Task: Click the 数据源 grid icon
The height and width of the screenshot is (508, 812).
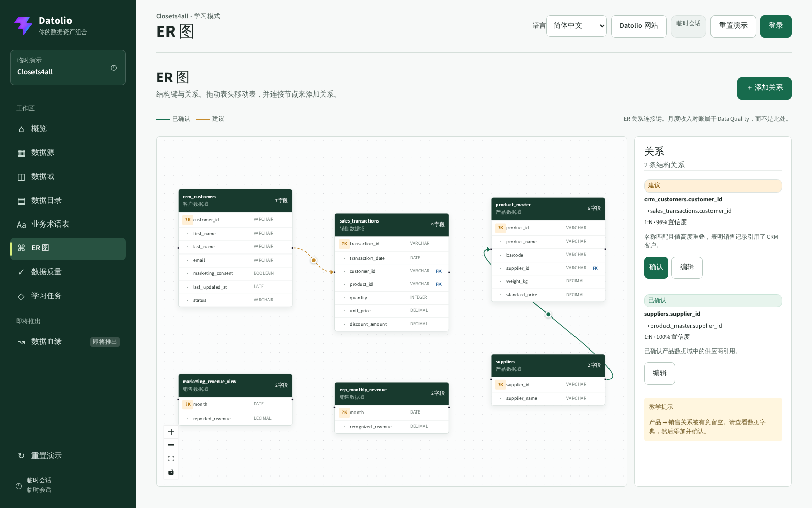Action: pyautogui.click(x=21, y=153)
